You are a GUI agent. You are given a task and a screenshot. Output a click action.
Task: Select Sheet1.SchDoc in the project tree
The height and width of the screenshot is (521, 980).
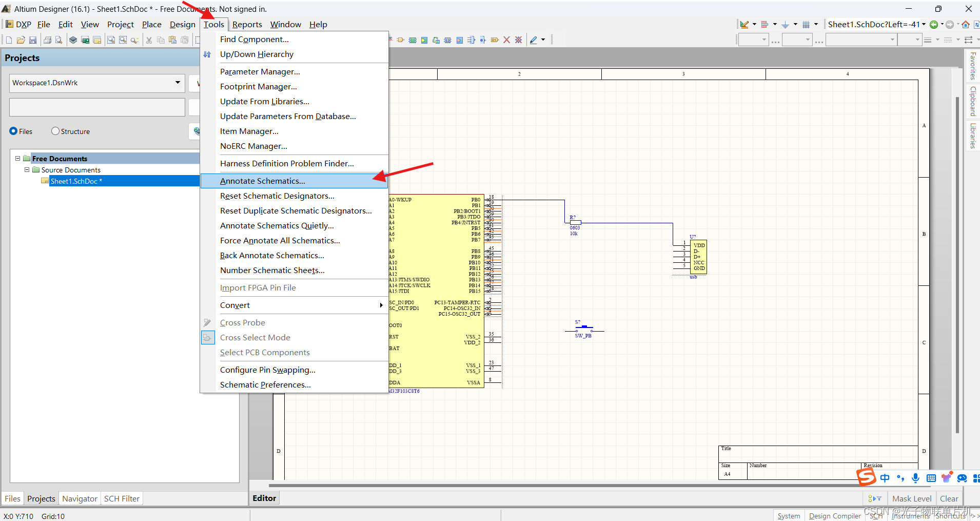76,181
